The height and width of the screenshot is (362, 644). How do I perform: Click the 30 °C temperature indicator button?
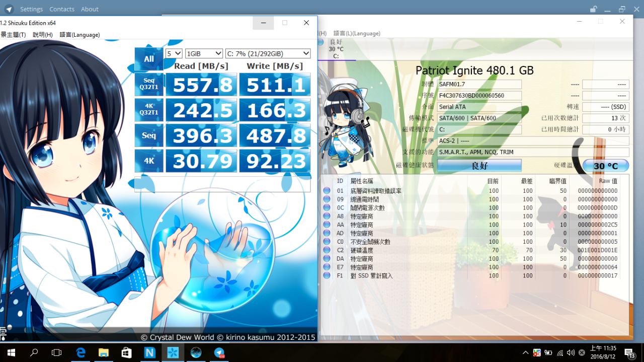point(606,166)
